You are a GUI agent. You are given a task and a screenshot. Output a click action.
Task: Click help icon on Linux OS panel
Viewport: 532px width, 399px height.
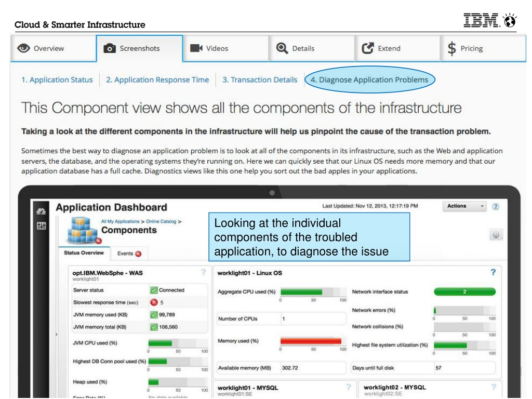click(493, 272)
